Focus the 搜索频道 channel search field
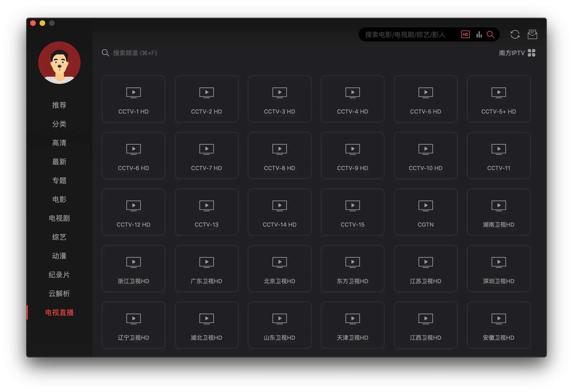Image resolution: width=573 pixels, height=392 pixels. pyautogui.click(x=135, y=53)
